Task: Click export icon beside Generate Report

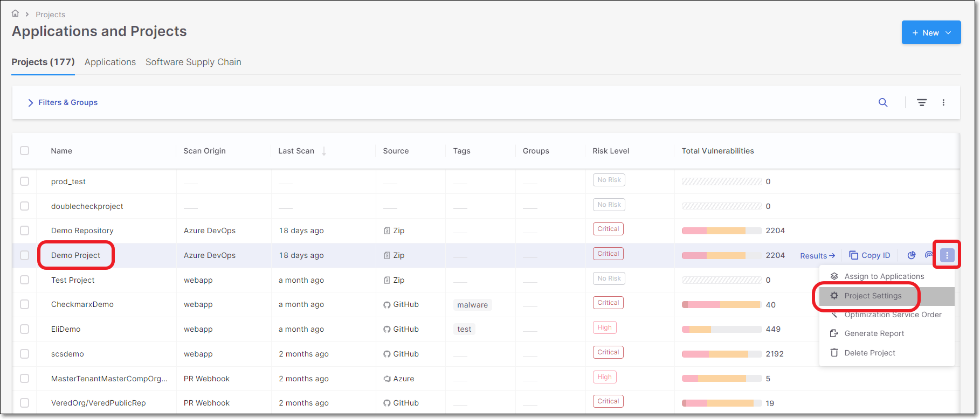Action: [x=834, y=333]
